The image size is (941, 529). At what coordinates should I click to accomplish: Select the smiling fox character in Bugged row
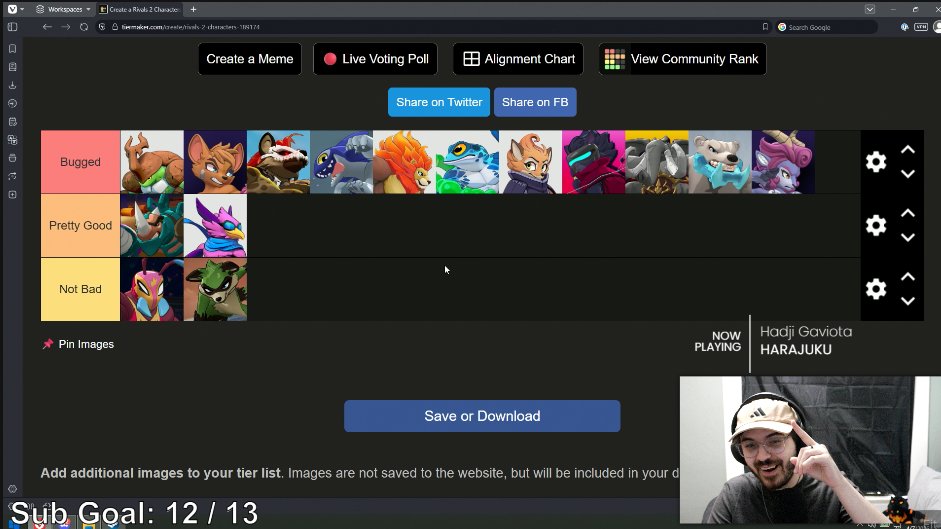(x=215, y=162)
